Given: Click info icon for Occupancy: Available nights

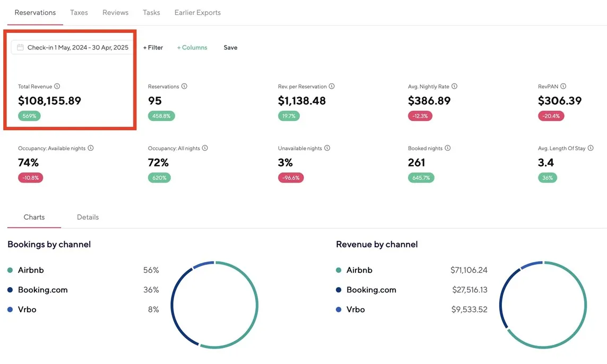Looking at the screenshot, I should pos(91,149).
